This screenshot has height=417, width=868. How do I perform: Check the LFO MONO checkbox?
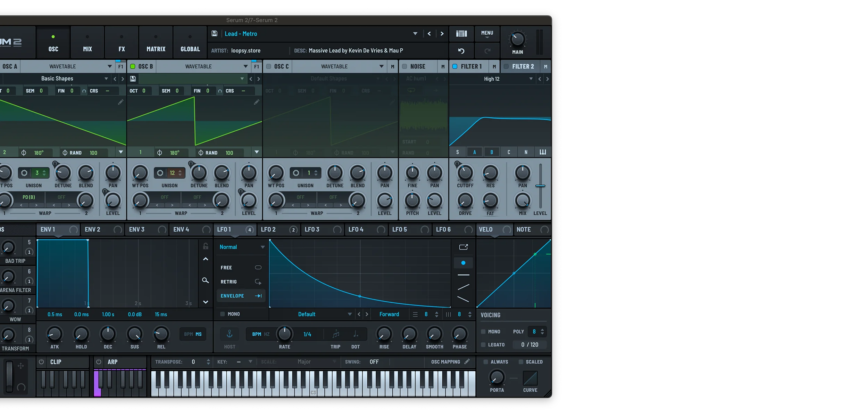tap(223, 314)
